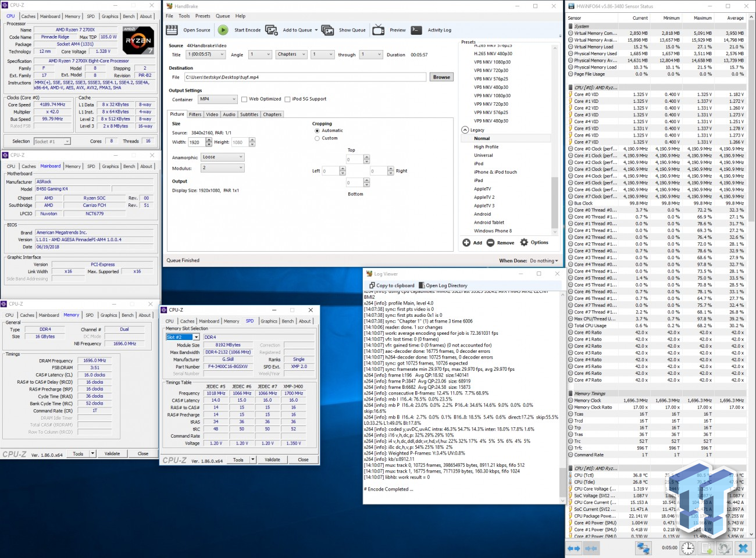Image resolution: width=756 pixels, height=558 pixels.
Task: Enable the Web Optimized checkbox
Action: pos(244,99)
